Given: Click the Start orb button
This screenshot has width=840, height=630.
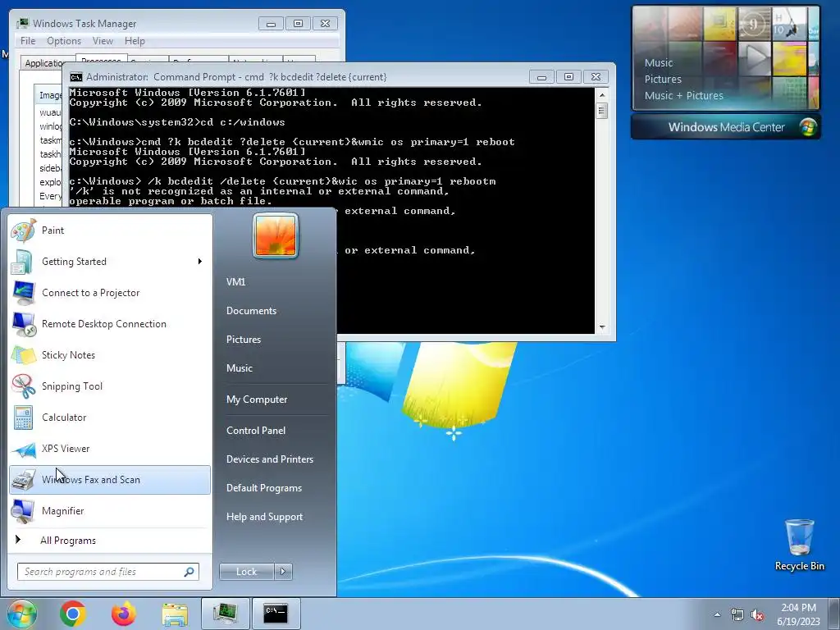Looking at the screenshot, I should [22, 614].
